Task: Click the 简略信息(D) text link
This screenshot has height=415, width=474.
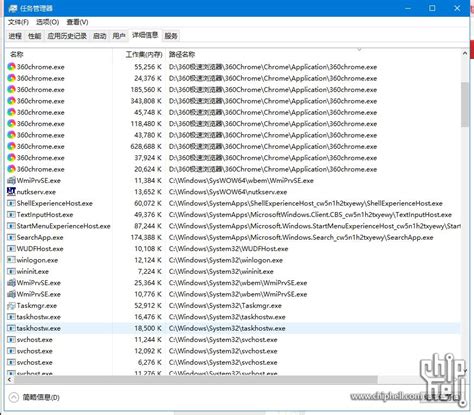Action: [x=41, y=397]
